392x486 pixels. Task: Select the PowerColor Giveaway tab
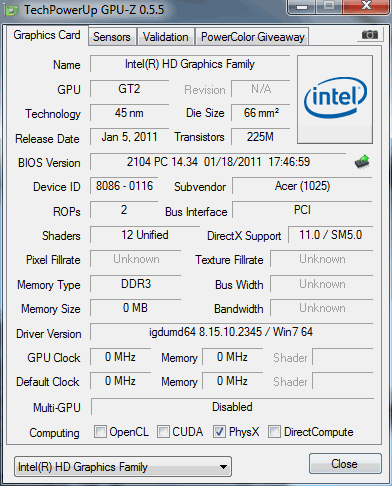tap(253, 37)
